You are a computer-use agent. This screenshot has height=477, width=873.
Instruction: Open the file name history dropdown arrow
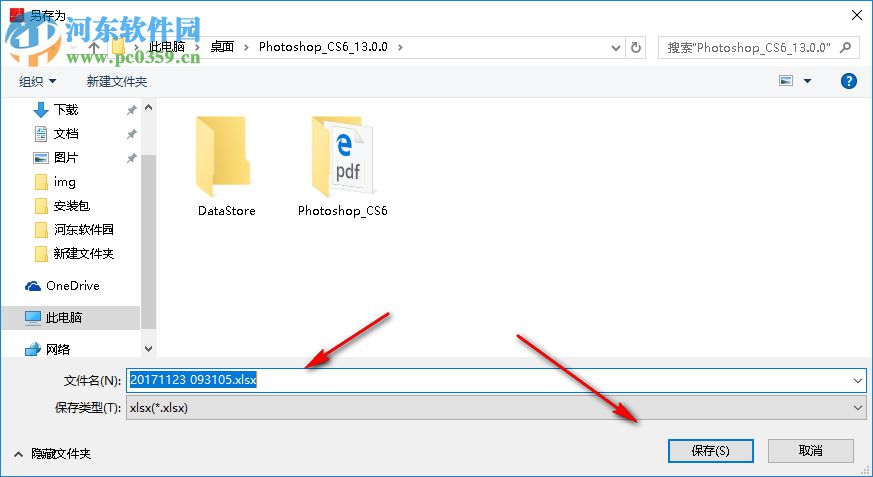(x=857, y=381)
